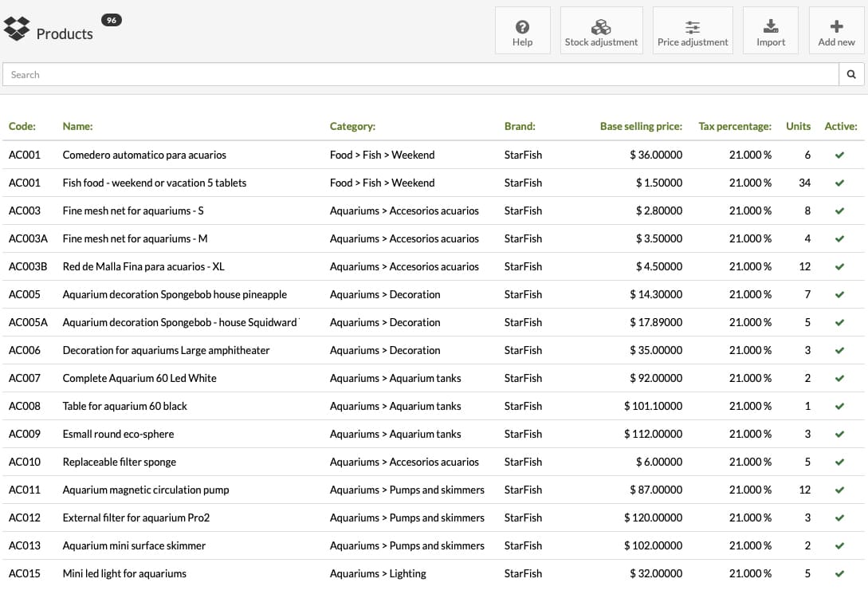Open product Complete Aquarium 60 Led White

click(x=139, y=378)
